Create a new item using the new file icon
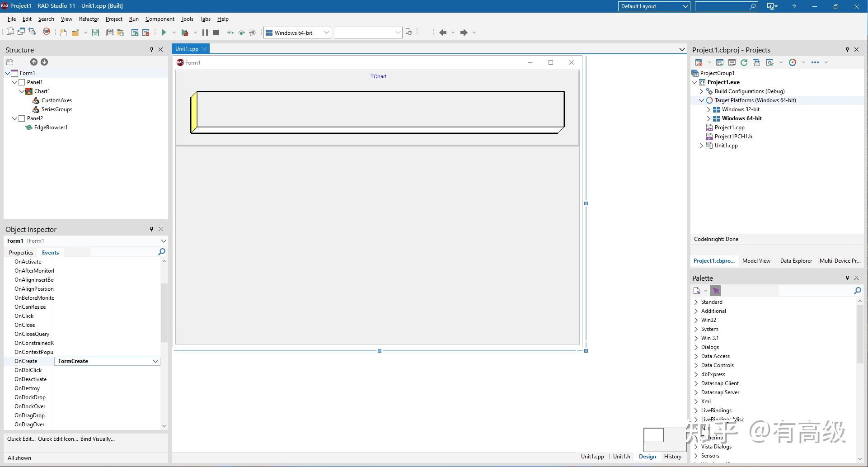 (x=62, y=32)
